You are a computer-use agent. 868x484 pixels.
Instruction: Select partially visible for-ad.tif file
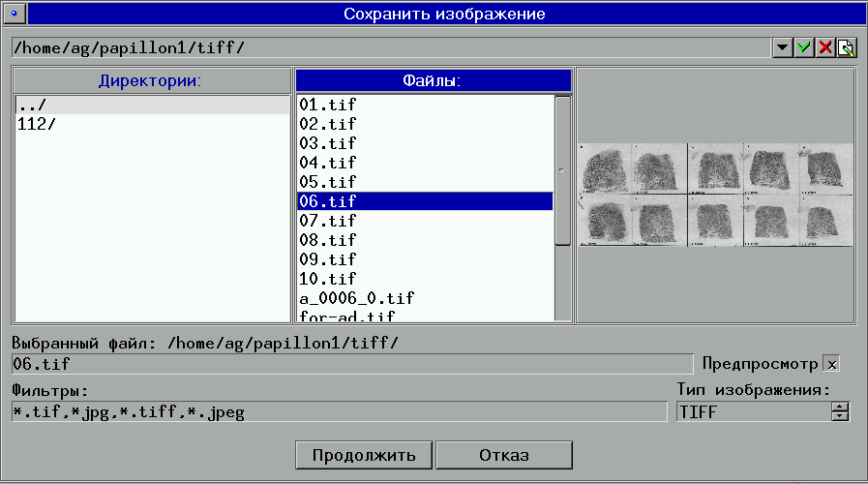pos(425,316)
